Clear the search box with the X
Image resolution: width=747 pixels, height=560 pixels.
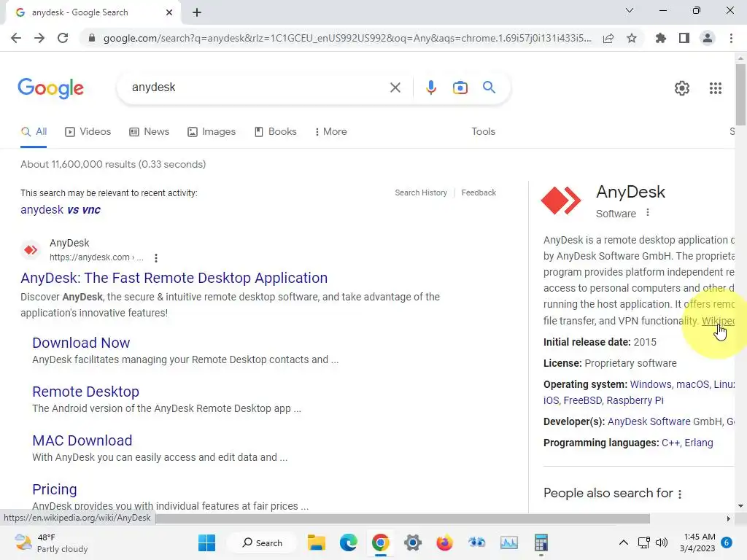(395, 87)
